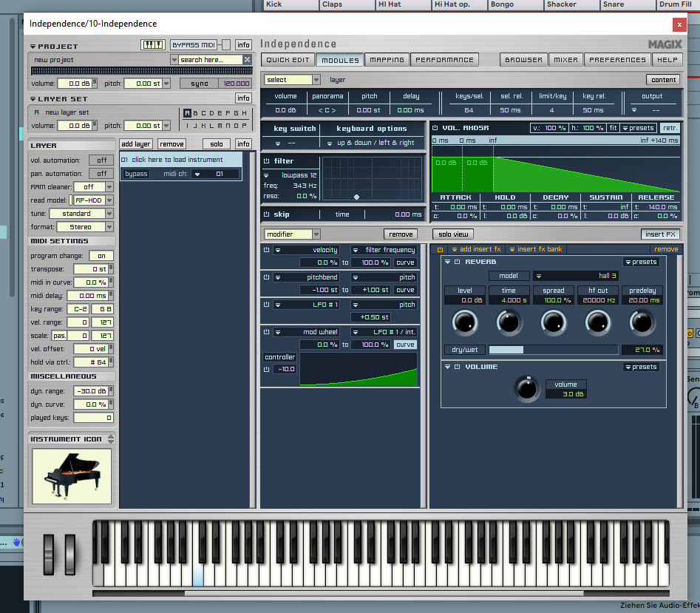The width and height of the screenshot is (700, 613).
Task: Click the content button
Action: click(663, 80)
